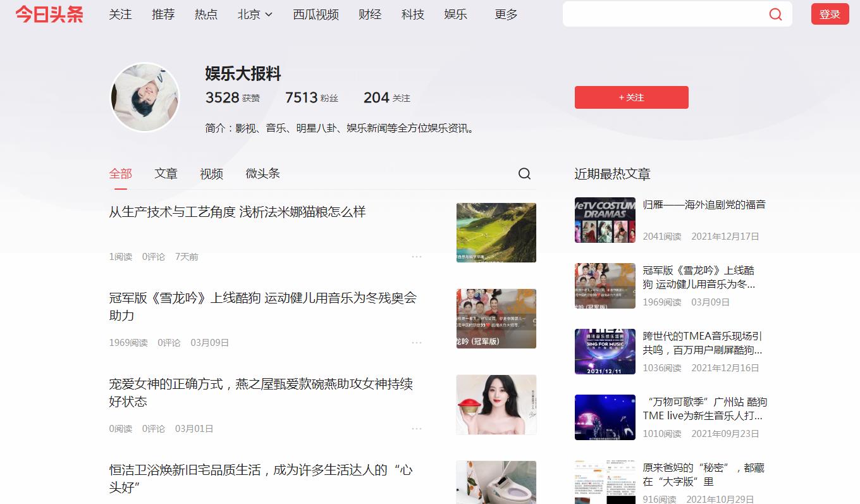Open the 西瓜视频 channel
The width and height of the screenshot is (860, 504).
pos(316,14)
